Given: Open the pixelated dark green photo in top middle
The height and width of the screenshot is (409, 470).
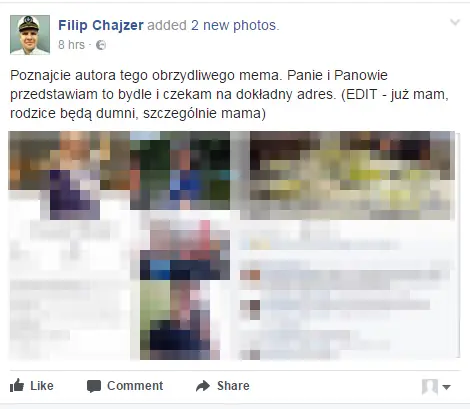Looking at the screenshot, I should pyautogui.click(x=180, y=170).
